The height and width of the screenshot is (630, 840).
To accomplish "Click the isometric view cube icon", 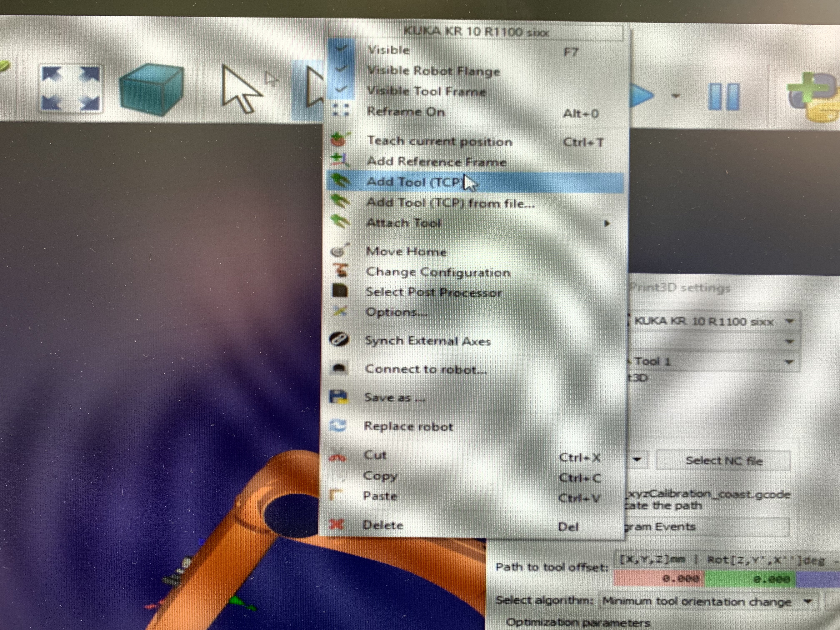I will coord(152,90).
